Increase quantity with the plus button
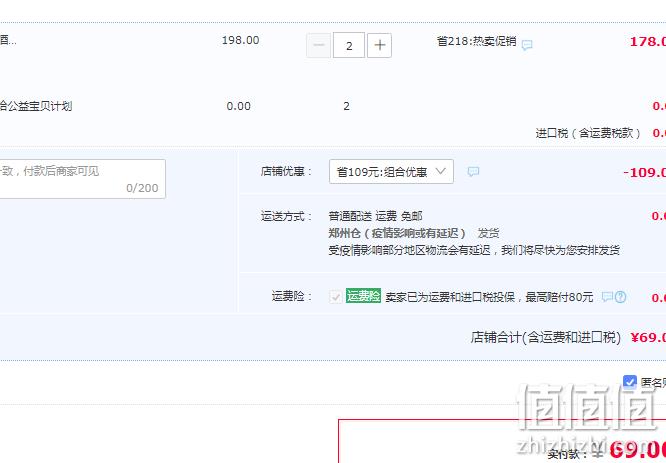This screenshot has height=463, width=666. click(x=379, y=45)
